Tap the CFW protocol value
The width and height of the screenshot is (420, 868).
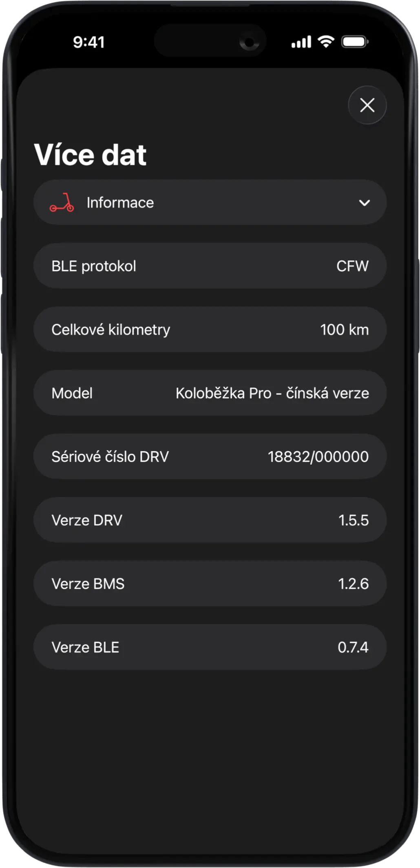pyautogui.click(x=352, y=266)
